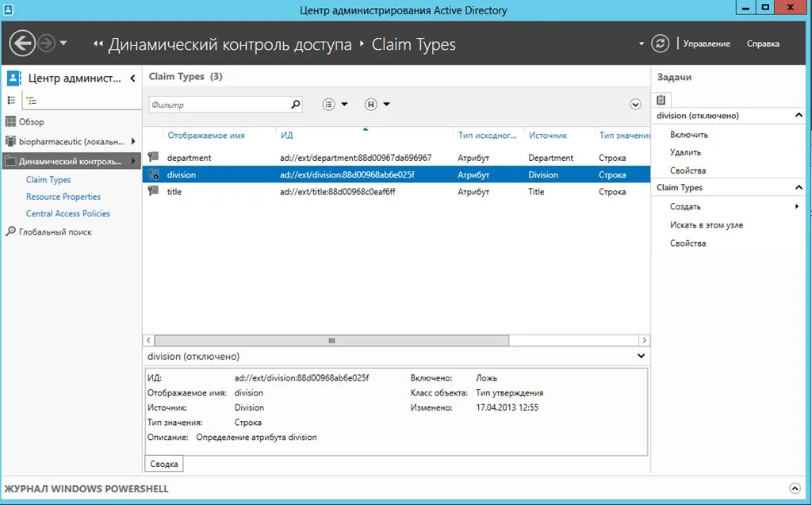Open Свойства under Claim Types tasks
This screenshot has width=812, height=505.
point(688,243)
